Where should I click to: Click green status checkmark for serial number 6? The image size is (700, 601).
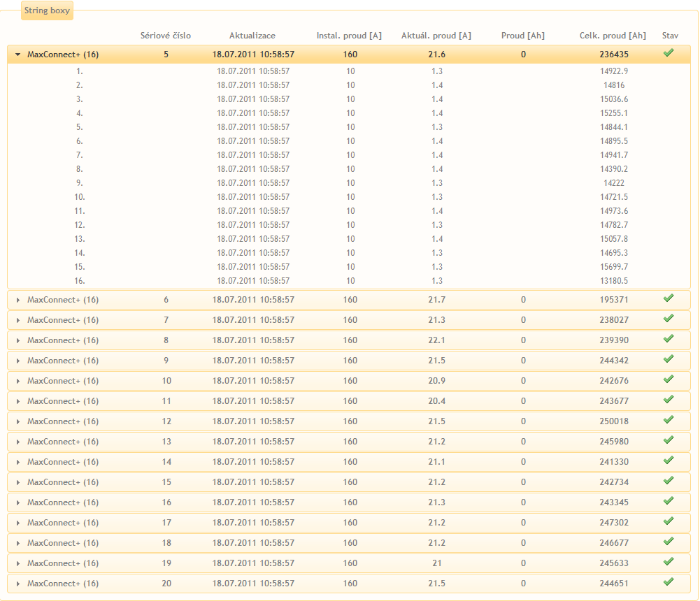pos(669,299)
